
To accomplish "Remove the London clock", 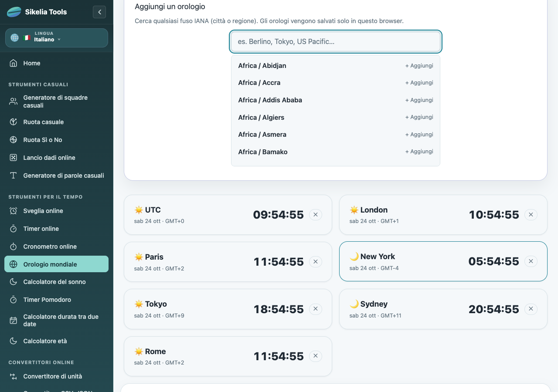I will click(x=531, y=215).
